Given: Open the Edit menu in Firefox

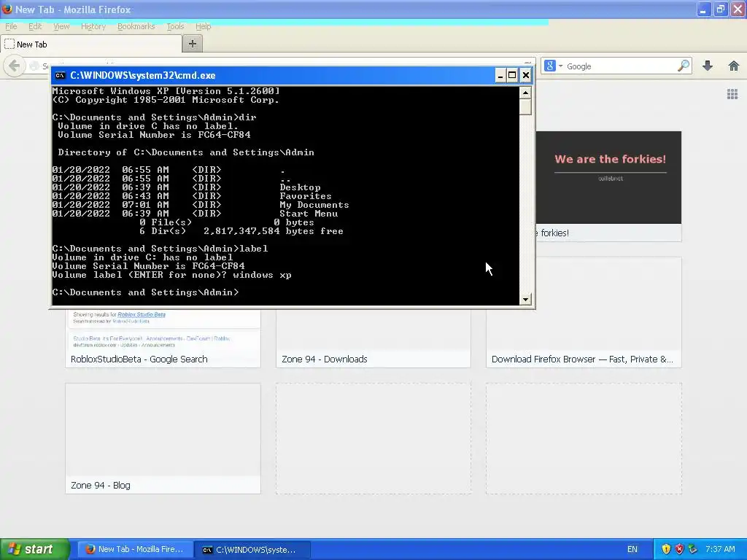Looking at the screenshot, I should (35, 26).
